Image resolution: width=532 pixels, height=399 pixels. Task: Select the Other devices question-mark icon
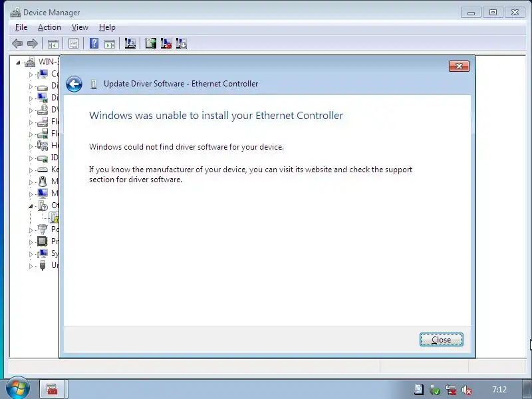click(x=43, y=205)
